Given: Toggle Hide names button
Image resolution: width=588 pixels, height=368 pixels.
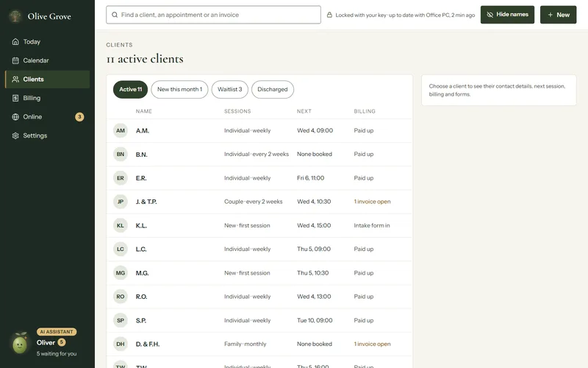Looking at the screenshot, I should [x=507, y=15].
